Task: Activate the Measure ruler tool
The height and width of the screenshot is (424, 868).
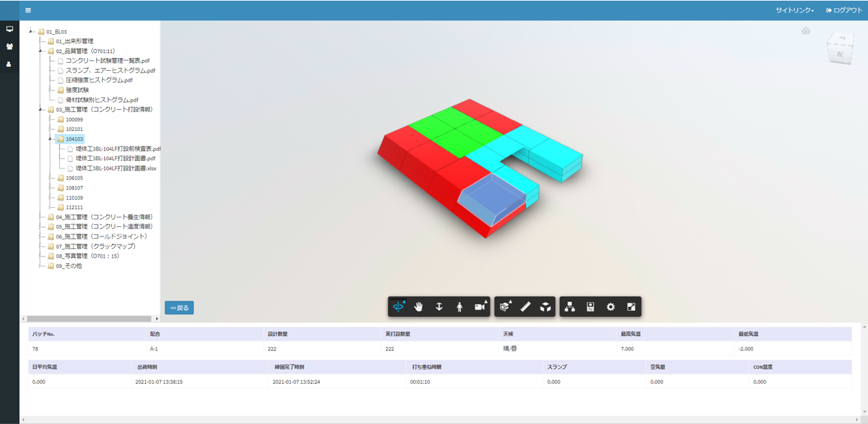Action: click(x=525, y=307)
